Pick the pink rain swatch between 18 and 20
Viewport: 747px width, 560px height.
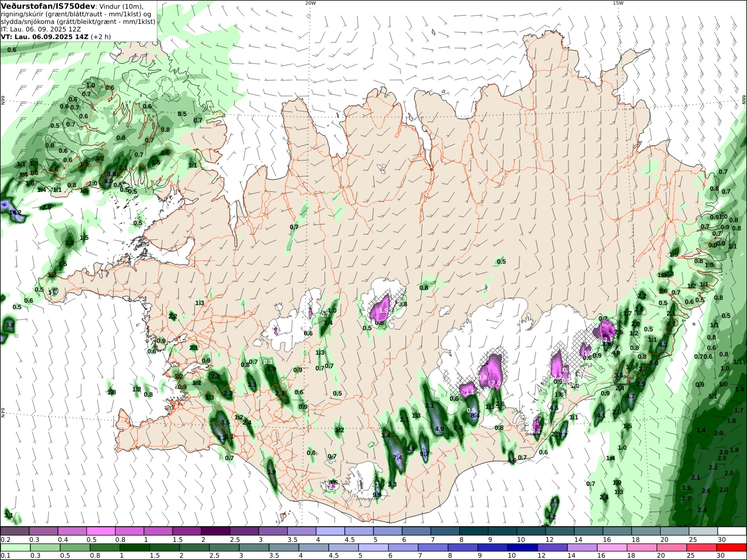[x=643, y=548]
